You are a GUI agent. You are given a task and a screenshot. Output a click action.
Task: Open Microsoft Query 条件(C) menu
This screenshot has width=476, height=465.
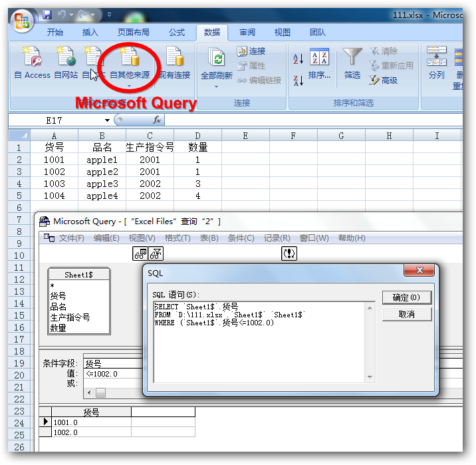(x=241, y=238)
